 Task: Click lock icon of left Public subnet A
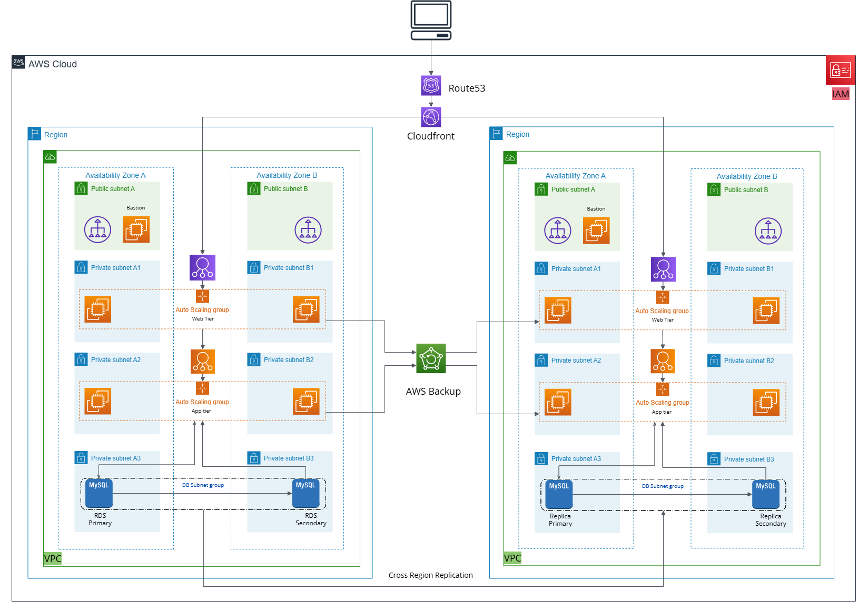81,188
